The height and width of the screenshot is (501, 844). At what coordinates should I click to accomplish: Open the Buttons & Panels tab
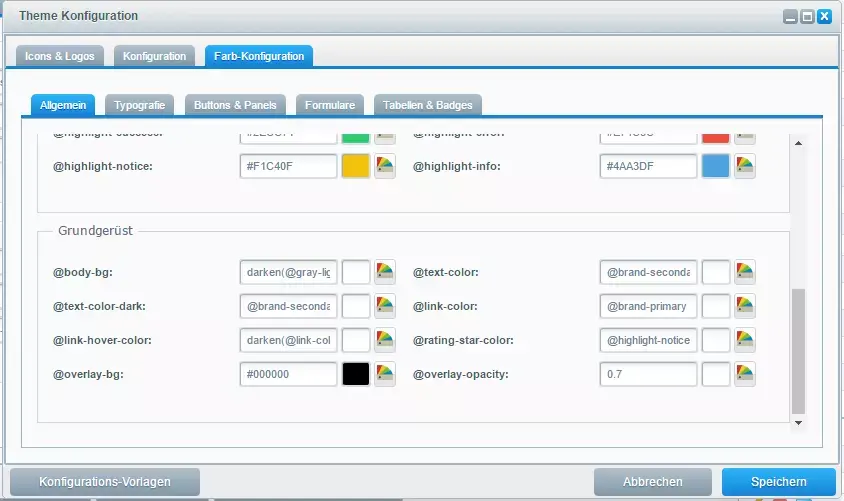(x=236, y=105)
